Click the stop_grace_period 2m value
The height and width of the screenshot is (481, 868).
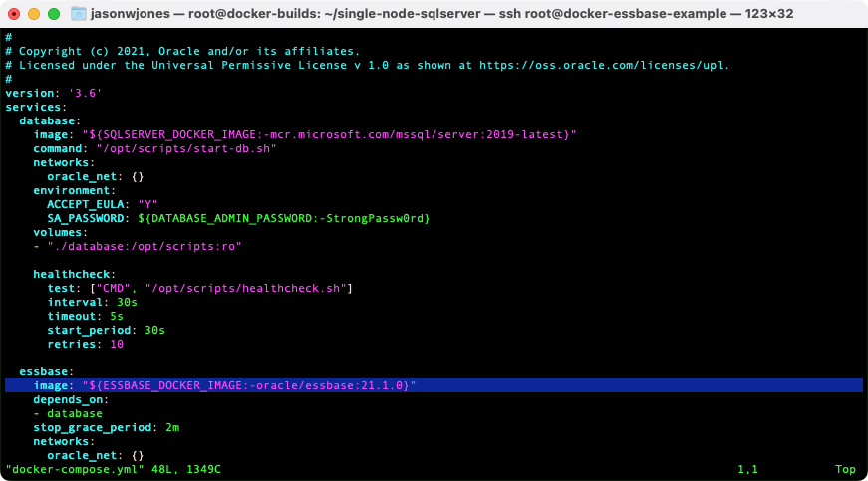click(x=172, y=428)
